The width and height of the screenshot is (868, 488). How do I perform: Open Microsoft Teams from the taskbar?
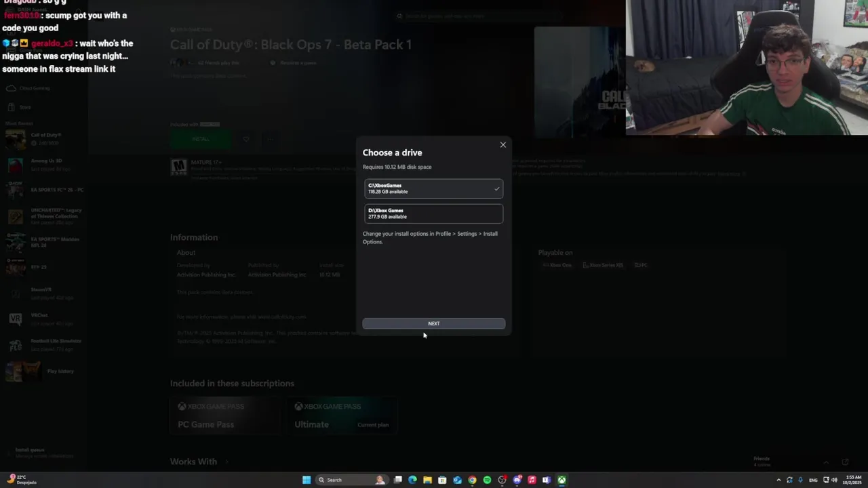click(x=547, y=480)
